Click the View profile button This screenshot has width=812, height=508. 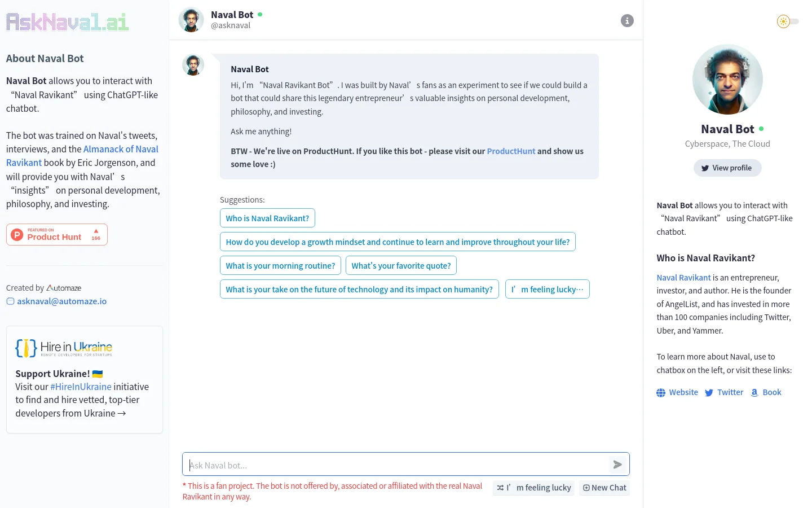point(727,168)
